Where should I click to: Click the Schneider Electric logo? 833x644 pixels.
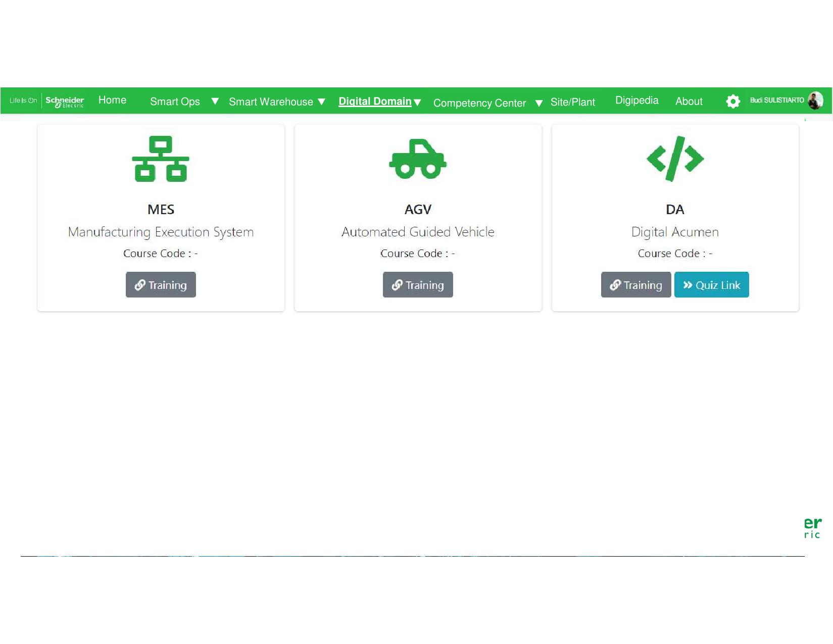click(65, 101)
